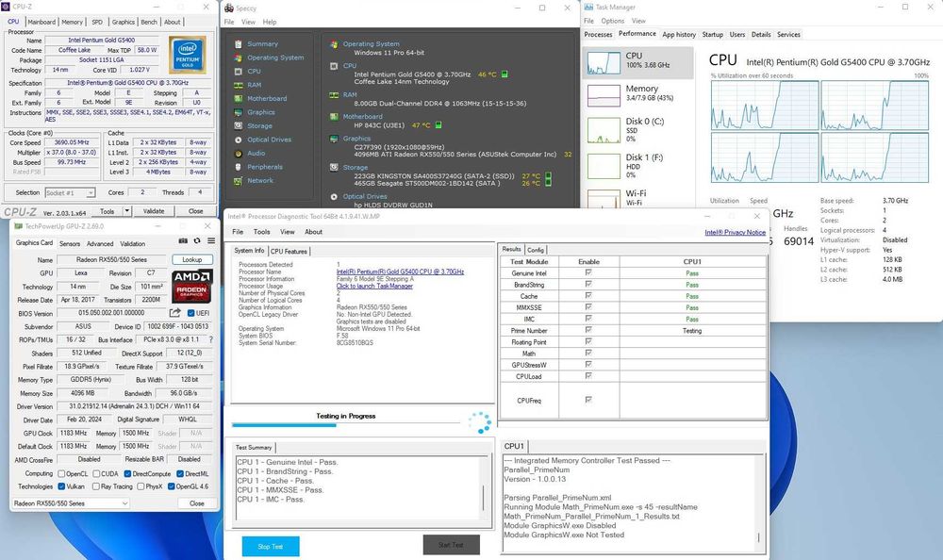
Task: Click the Testing in Progress bar
Action: 346,424
